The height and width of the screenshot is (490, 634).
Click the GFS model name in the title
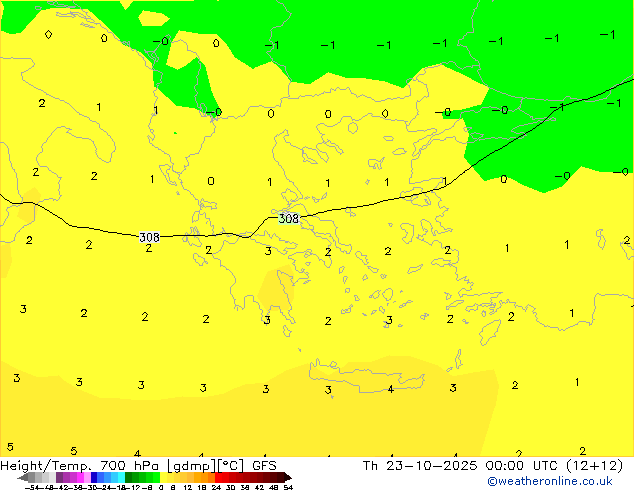(x=264, y=466)
